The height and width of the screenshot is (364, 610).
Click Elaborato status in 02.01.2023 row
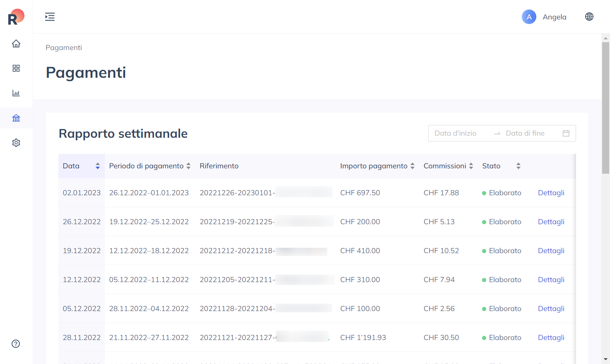502,193
